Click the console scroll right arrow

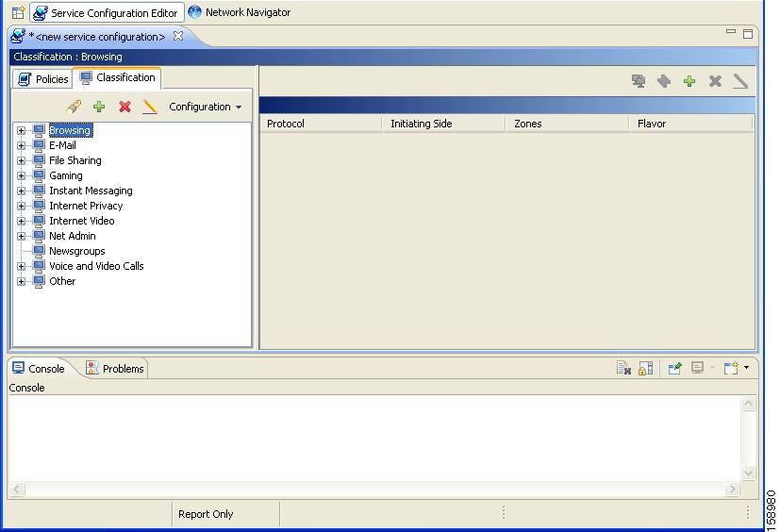coord(732,490)
